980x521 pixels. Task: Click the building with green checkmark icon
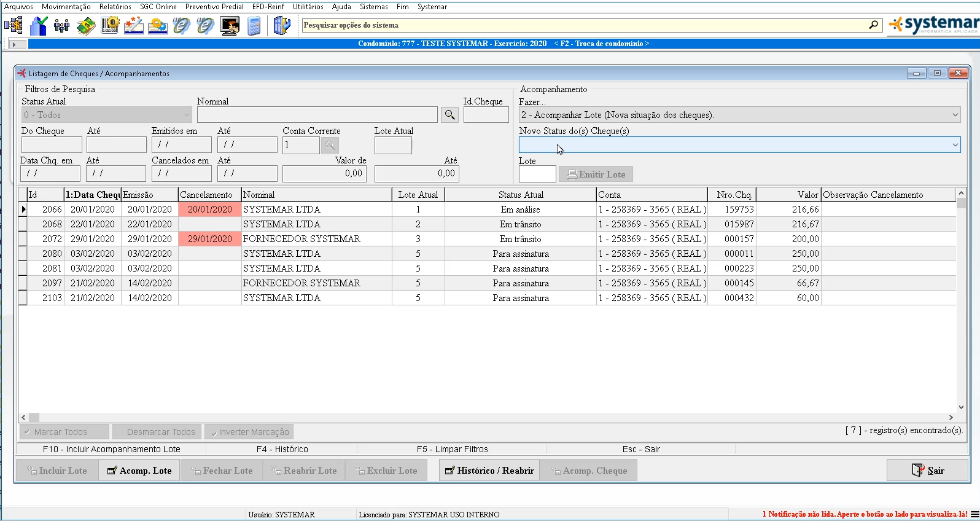38,26
